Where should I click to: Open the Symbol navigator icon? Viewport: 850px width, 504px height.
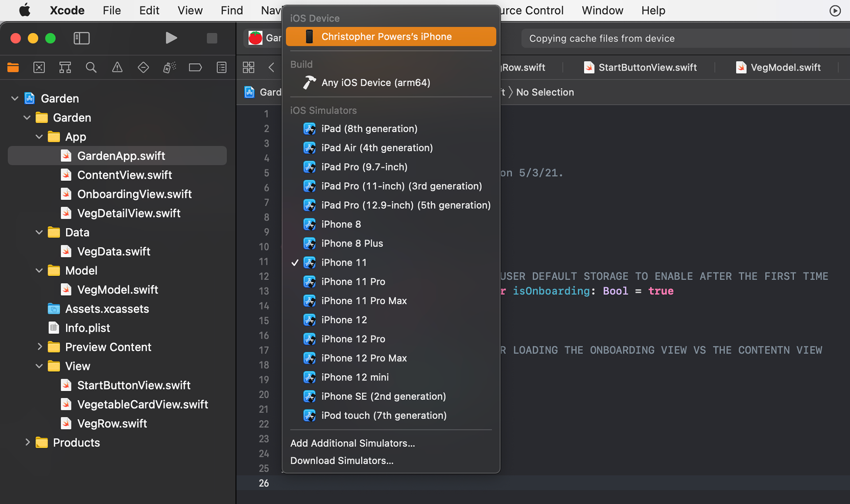(65, 67)
